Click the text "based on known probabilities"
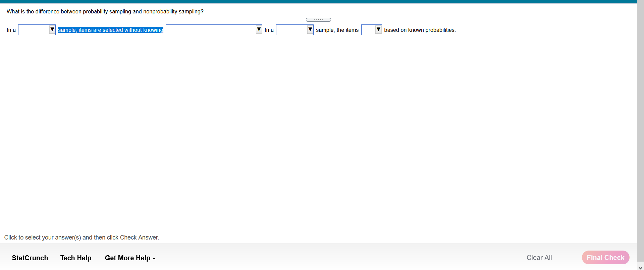644x270 pixels. [419, 30]
